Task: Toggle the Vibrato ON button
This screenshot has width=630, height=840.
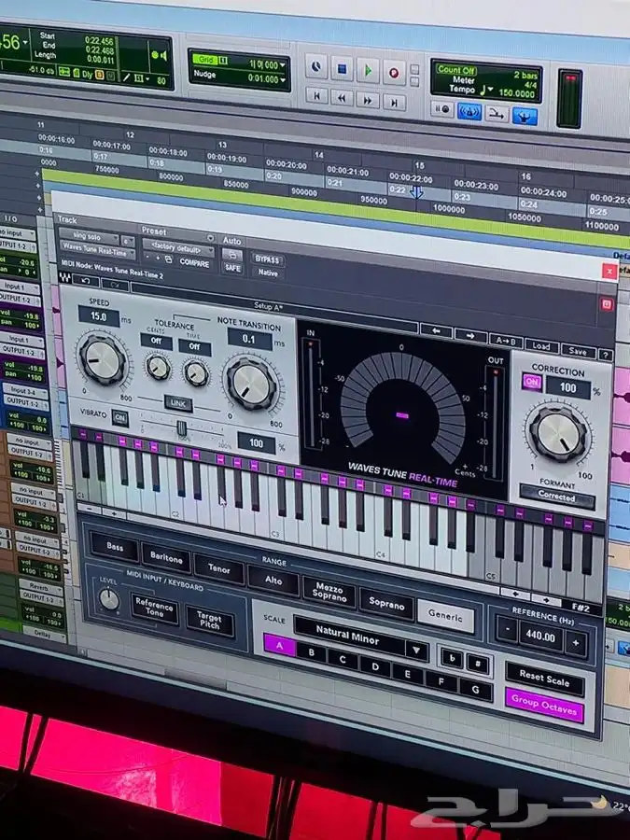Action: 120,417
